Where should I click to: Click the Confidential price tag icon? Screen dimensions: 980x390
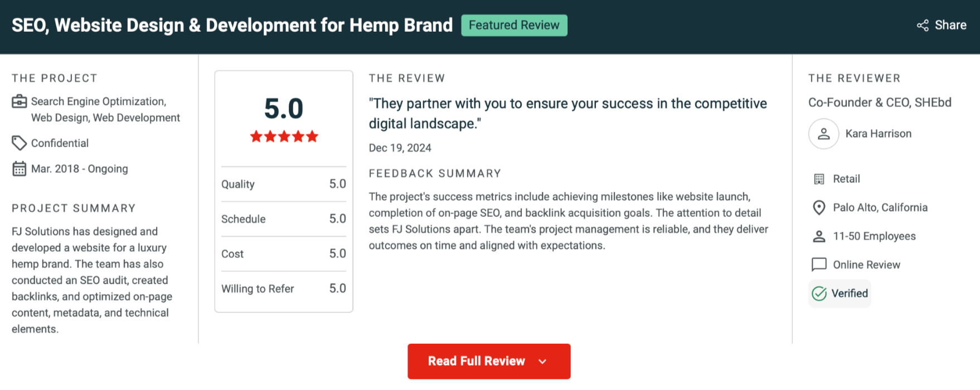[20, 143]
